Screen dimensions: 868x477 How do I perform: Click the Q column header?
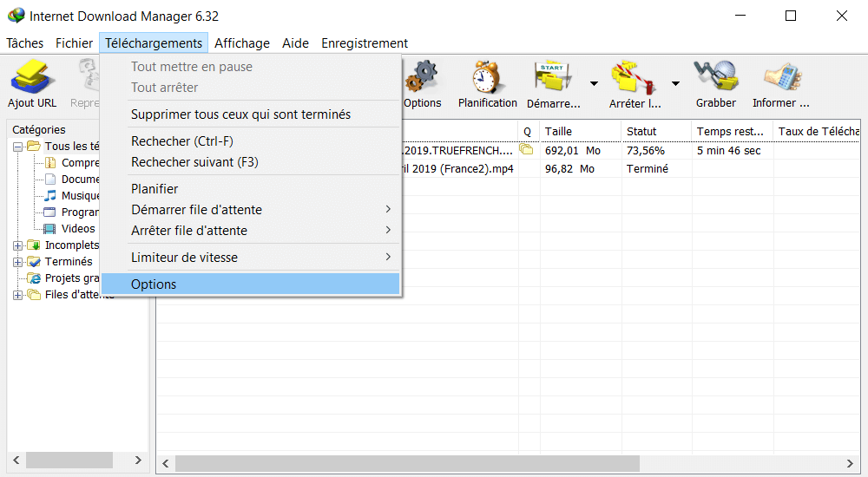click(529, 131)
